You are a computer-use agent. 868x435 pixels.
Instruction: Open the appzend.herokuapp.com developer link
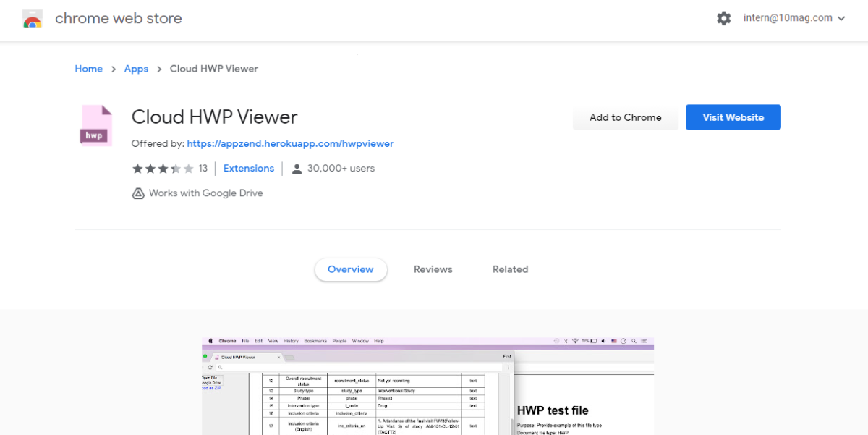pos(290,143)
